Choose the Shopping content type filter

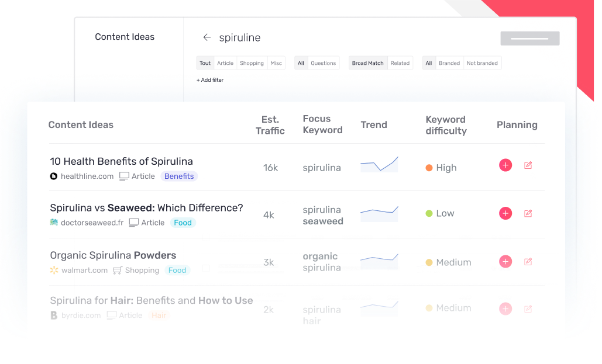pyautogui.click(x=252, y=63)
